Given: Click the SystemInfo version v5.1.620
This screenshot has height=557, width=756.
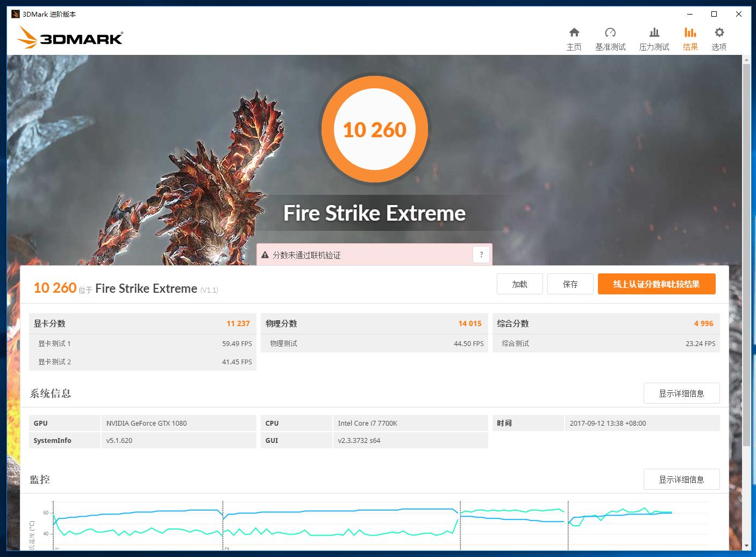Looking at the screenshot, I should [x=119, y=440].
